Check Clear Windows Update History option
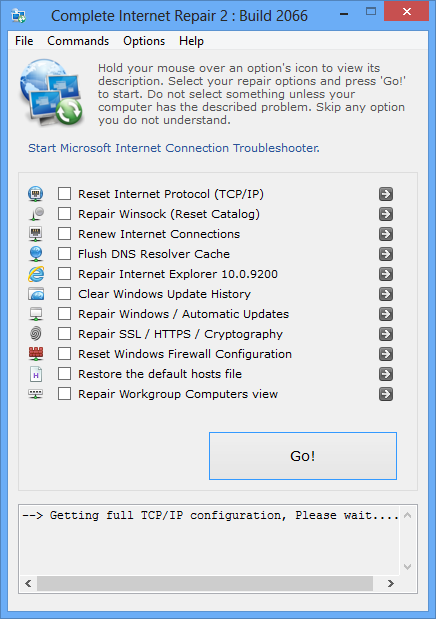 (64, 294)
